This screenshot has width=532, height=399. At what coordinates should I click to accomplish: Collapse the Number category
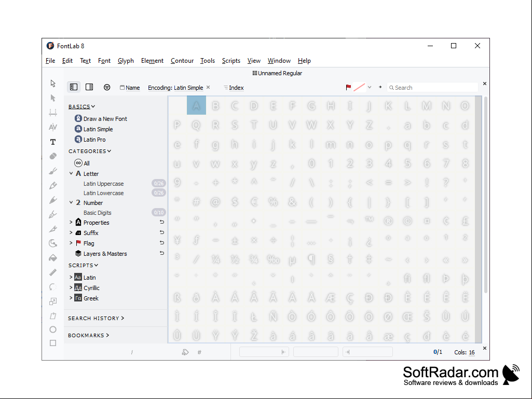coord(71,202)
